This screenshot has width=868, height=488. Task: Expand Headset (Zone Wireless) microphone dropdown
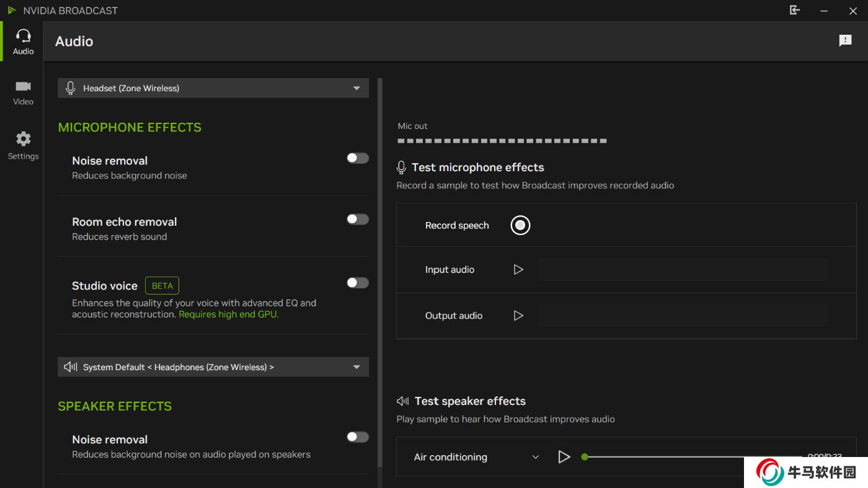[356, 88]
